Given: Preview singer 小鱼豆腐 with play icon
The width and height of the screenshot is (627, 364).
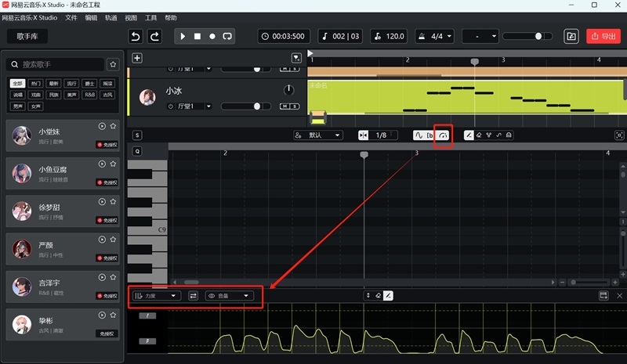Looking at the screenshot, I should 102,164.
